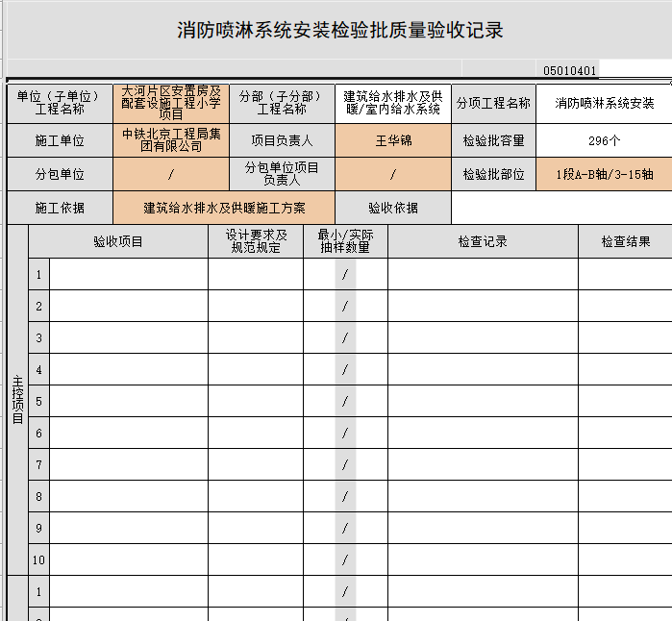Image resolution: width=672 pixels, height=621 pixels.
Task: Click the 设计要求及规范规定 column header
Action: (x=256, y=241)
